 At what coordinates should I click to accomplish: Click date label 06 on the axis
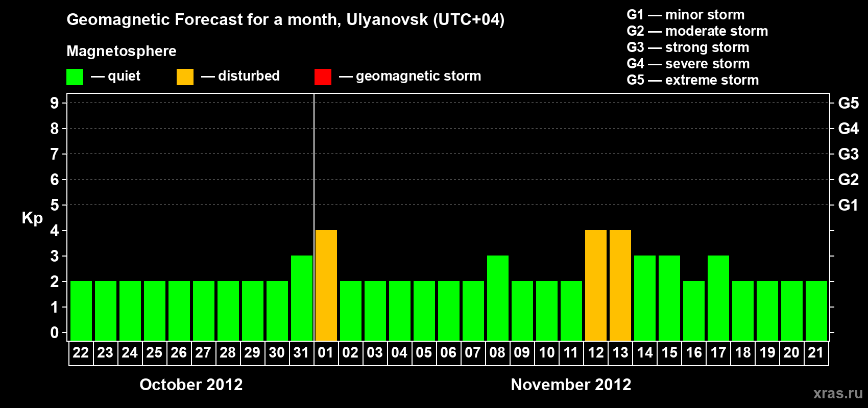pyautogui.click(x=448, y=352)
